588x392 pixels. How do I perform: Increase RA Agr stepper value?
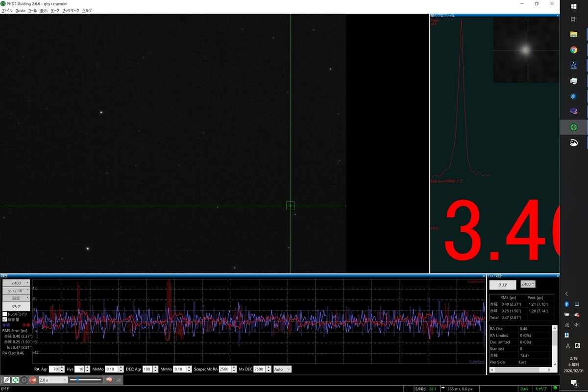62,367
